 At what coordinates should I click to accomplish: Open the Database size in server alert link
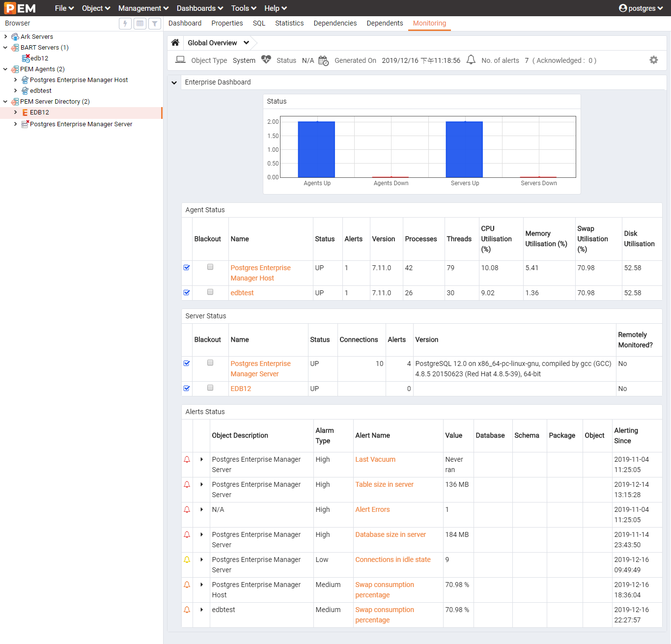coord(391,535)
